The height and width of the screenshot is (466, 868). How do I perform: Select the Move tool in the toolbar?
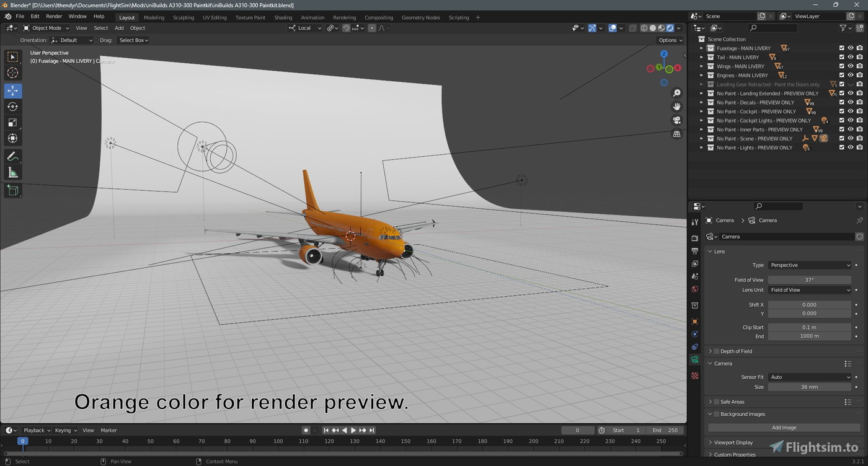point(12,90)
